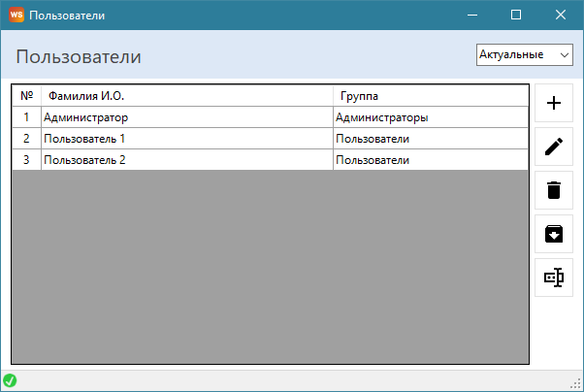Click the № column header
The image size is (584, 392).
(26, 96)
